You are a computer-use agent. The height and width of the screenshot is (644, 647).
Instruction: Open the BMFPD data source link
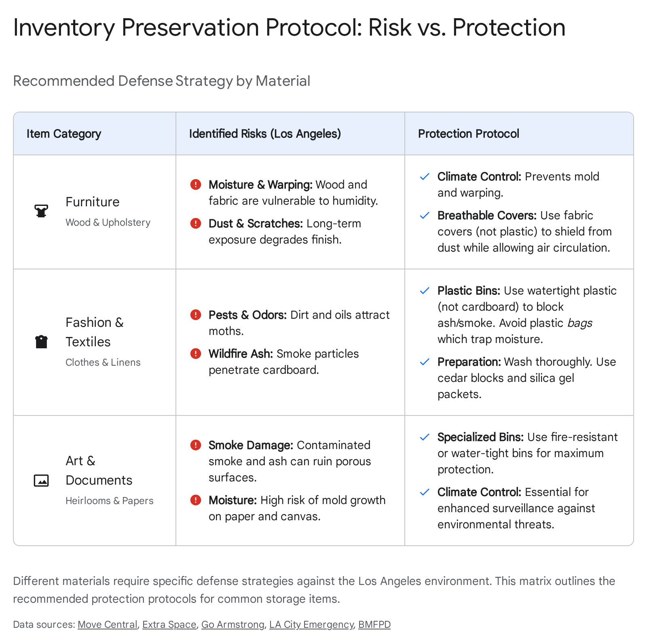pyautogui.click(x=374, y=625)
